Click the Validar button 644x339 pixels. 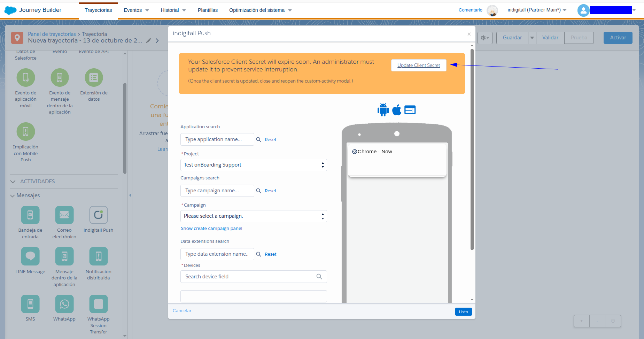[550, 38]
